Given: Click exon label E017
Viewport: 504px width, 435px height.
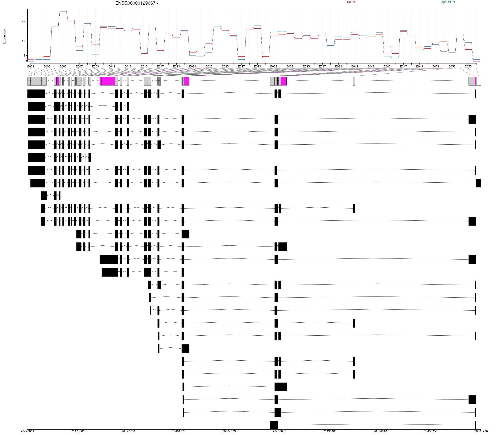Looking at the screenshot, I should point(160,66).
